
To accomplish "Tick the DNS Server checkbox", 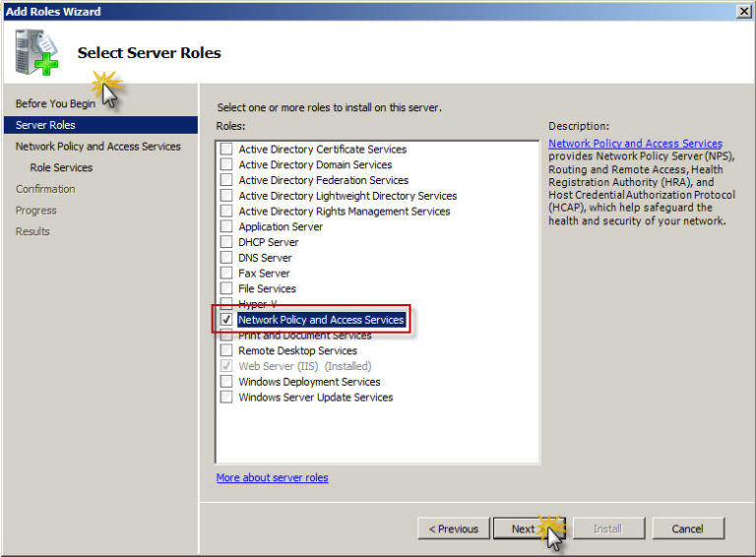I will [x=226, y=258].
